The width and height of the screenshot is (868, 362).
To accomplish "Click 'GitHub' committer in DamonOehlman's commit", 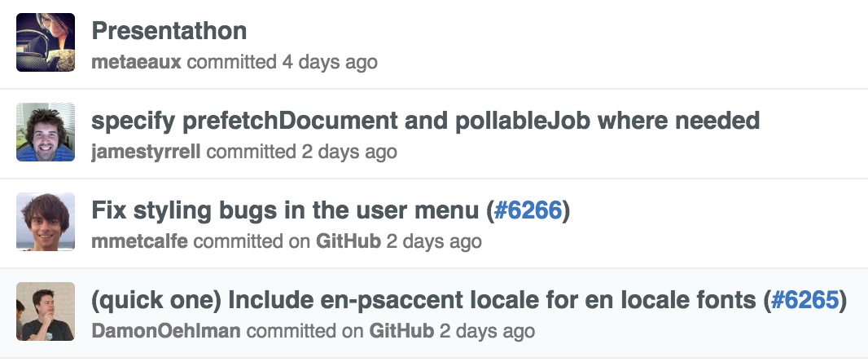I will [401, 331].
